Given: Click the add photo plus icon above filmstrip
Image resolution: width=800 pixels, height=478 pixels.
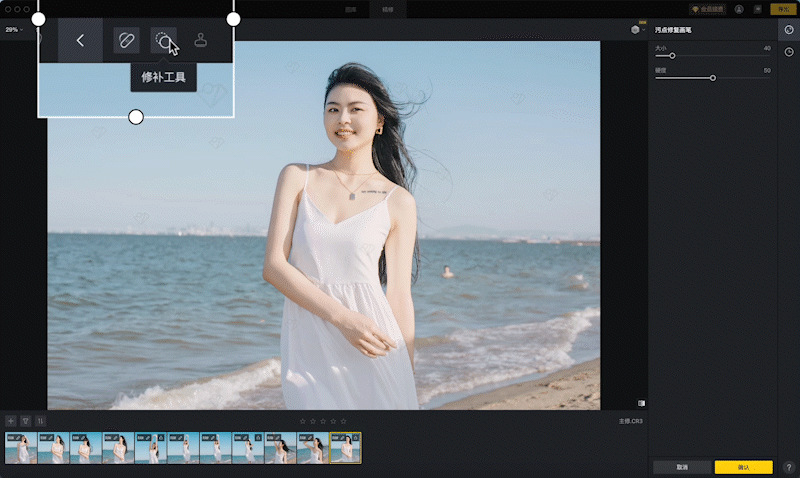Looking at the screenshot, I should [x=11, y=421].
